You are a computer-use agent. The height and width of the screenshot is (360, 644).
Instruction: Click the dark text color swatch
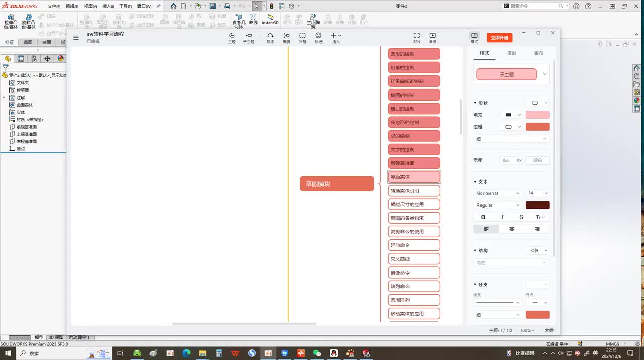(x=538, y=205)
